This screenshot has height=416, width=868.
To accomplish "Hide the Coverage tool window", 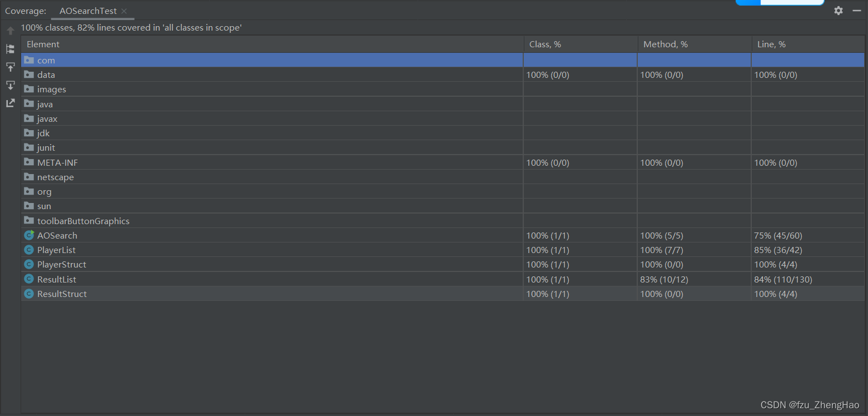I will point(857,11).
